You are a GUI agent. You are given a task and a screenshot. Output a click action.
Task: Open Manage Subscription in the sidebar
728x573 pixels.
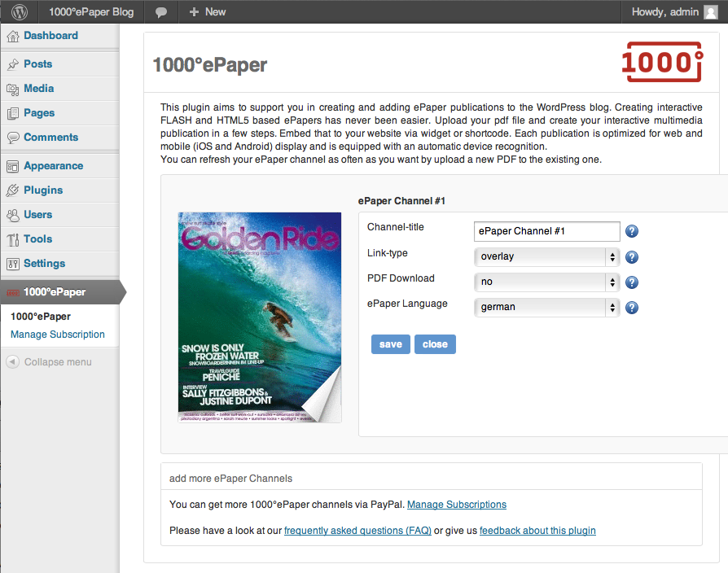pos(58,335)
